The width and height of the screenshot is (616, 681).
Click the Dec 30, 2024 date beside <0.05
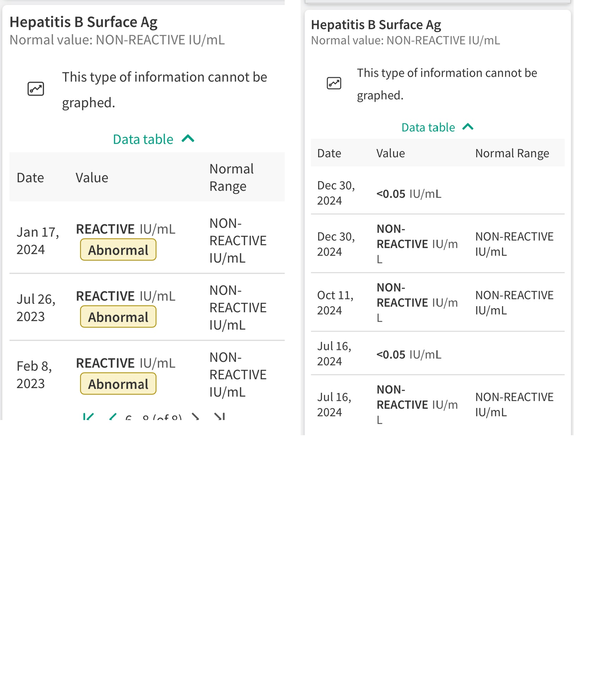tap(336, 193)
